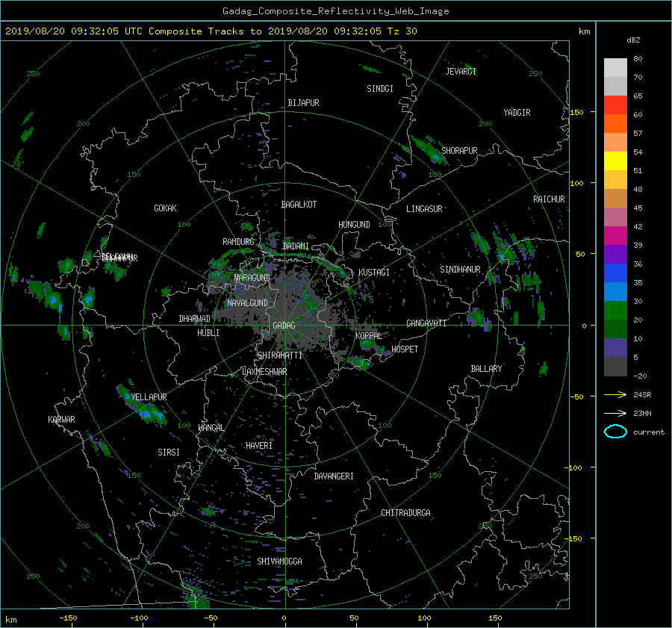Select the dark grey 5 dBZ legend swatch
The height and width of the screenshot is (628, 672).
coord(615,366)
